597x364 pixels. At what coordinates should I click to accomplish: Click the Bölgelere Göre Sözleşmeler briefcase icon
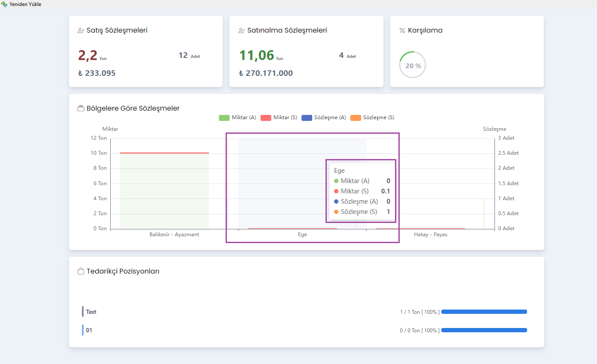[x=81, y=108]
